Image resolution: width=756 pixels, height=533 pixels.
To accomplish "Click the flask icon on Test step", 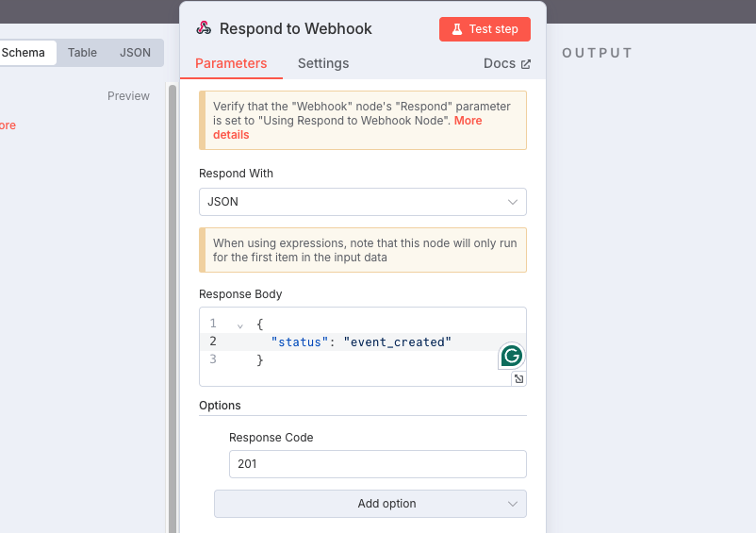I will [x=456, y=29].
